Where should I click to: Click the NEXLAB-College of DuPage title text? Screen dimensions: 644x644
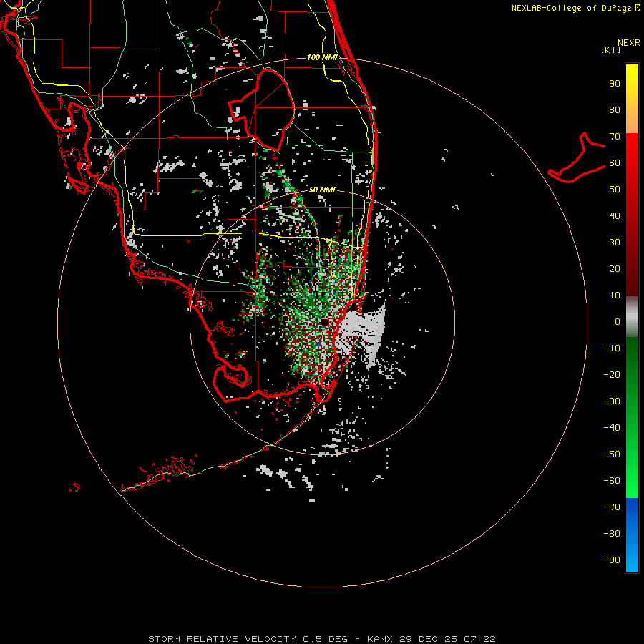(575, 8)
